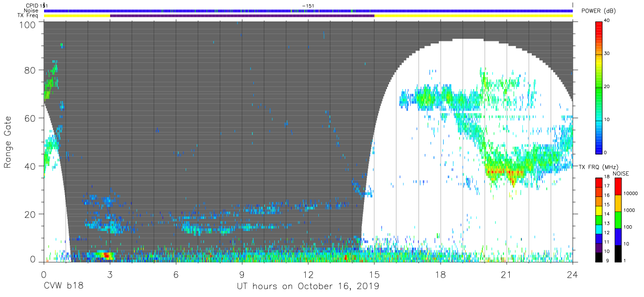Image resolution: width=644 pixels, height=297 pixels.
Task: Click "UT hours on October 16, 2019" title
Action: [307, 287]
